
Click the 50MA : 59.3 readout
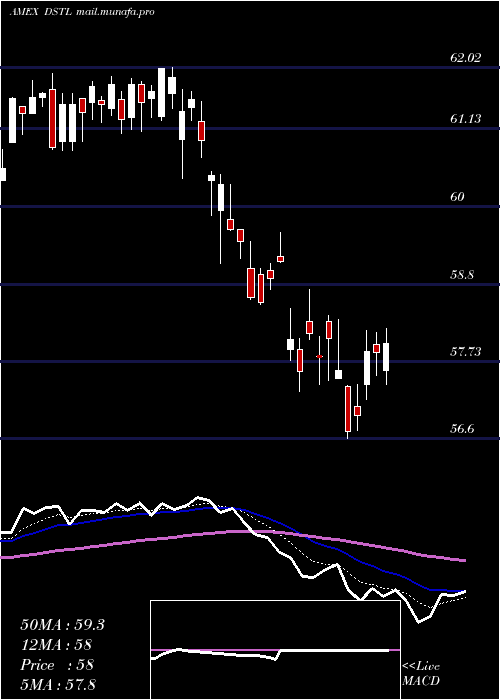(x=62, y=625)
